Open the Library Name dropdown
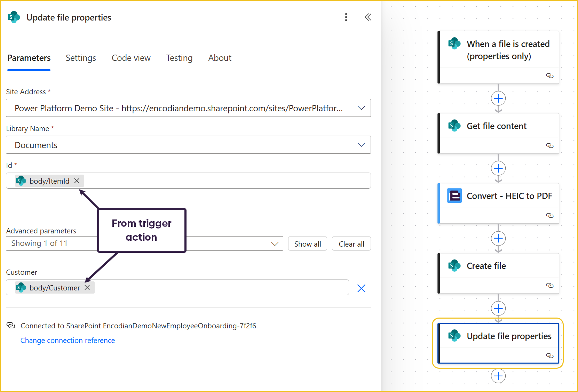578x392 pixels. [361, 145]
